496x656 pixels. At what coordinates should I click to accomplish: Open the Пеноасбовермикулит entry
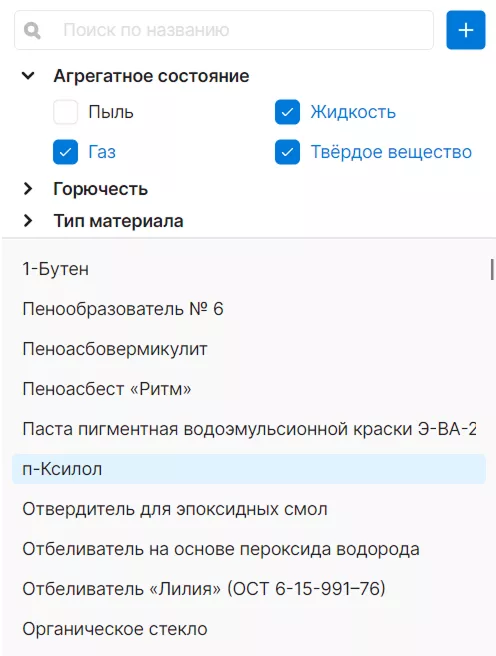pyautogui.click(x=249, y=348)
